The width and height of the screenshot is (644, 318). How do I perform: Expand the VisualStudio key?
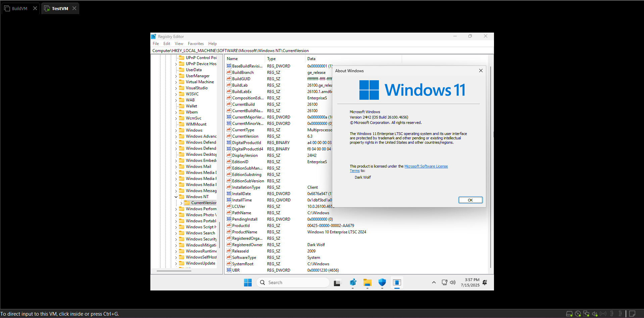tap(176, 88)
